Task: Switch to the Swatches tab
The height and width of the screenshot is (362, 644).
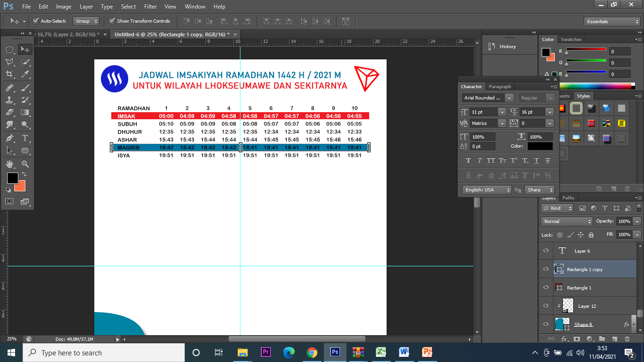Action: 571,40
